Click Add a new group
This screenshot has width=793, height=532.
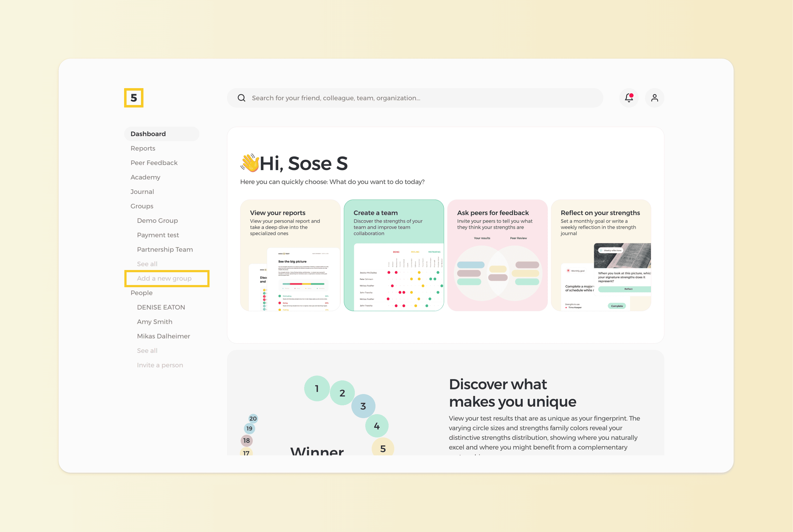click(x=164, y=278)
